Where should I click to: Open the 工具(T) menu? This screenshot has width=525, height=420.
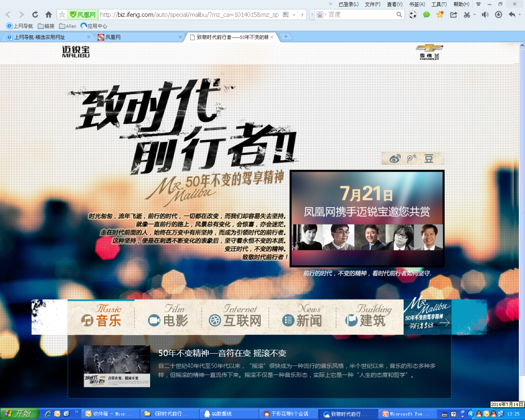(439, 4)
